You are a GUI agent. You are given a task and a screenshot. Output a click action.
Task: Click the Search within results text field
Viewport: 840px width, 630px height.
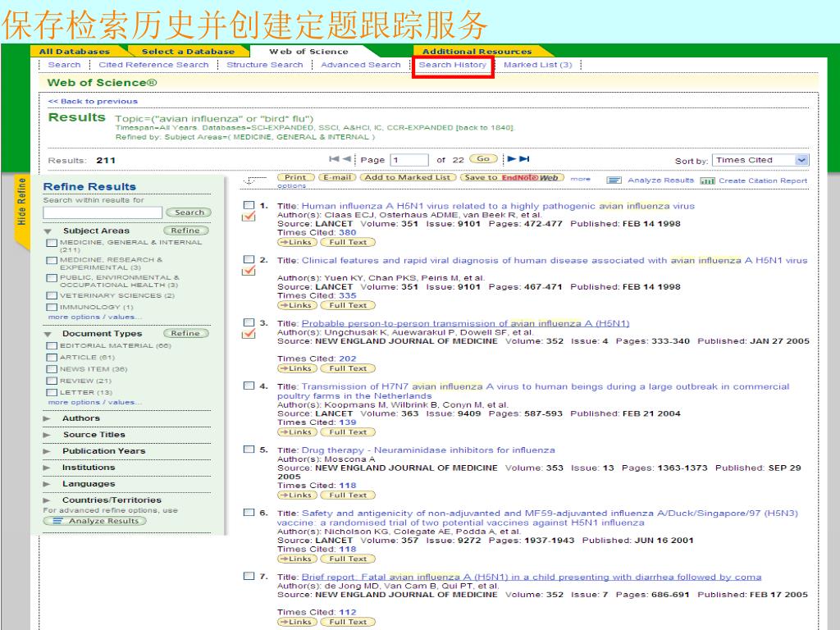(103, 212)
